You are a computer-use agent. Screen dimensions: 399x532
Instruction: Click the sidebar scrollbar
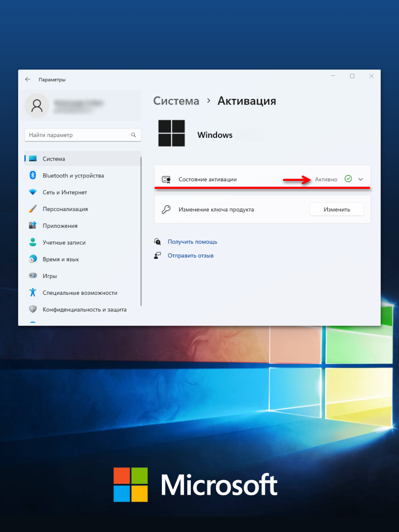pos(141,231)
